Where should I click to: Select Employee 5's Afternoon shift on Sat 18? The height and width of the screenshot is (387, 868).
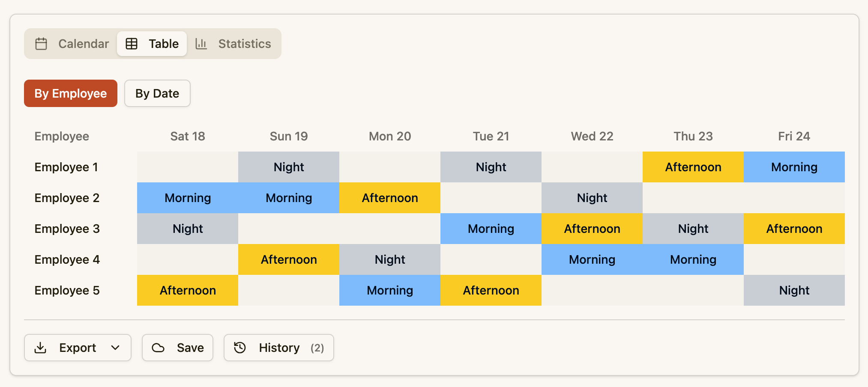[x=187, y=290]
